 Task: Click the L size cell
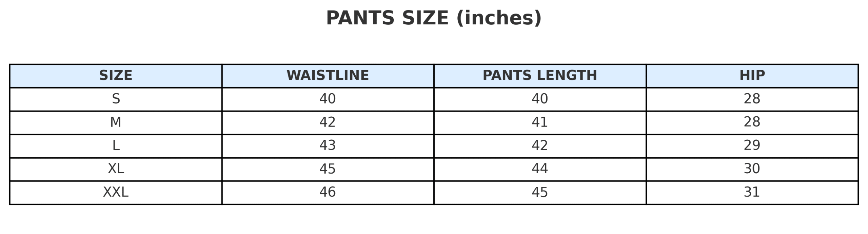tap(116, 145)
